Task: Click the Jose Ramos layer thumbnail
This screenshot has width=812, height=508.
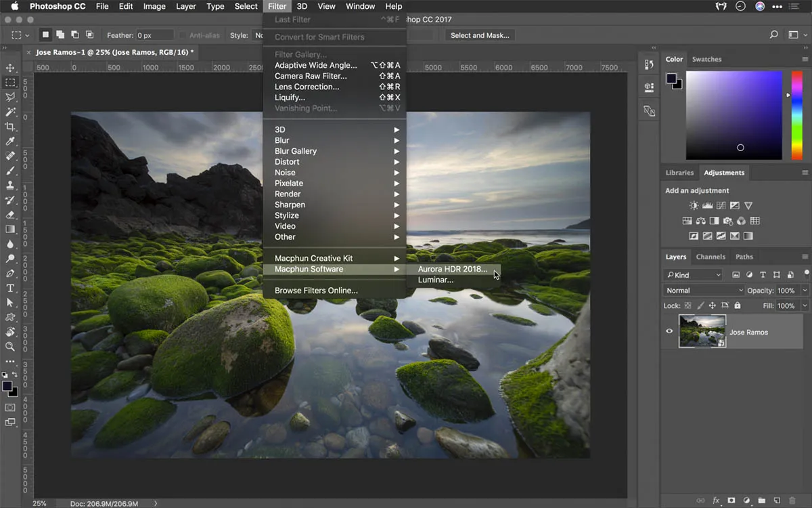Action: coord(702,331)
